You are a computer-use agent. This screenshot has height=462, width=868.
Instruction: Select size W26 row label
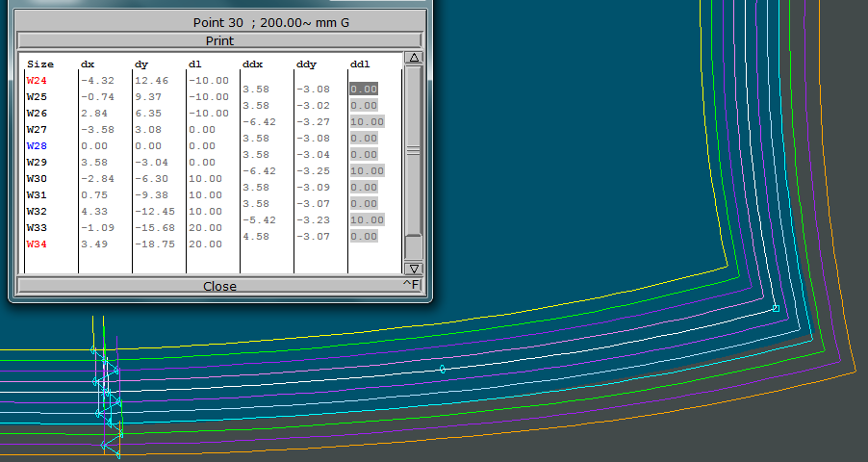tap(37, 113)
